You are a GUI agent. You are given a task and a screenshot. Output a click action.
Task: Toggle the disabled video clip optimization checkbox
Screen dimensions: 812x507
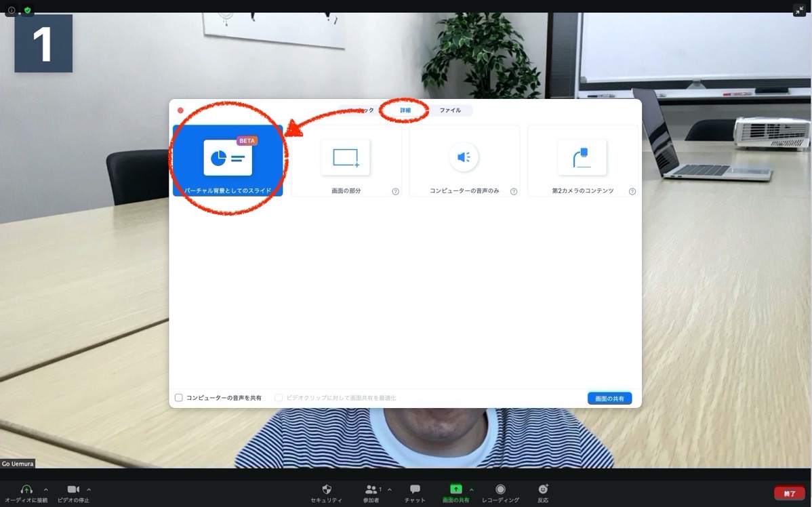pyautogui.click(x=279, y=398)
